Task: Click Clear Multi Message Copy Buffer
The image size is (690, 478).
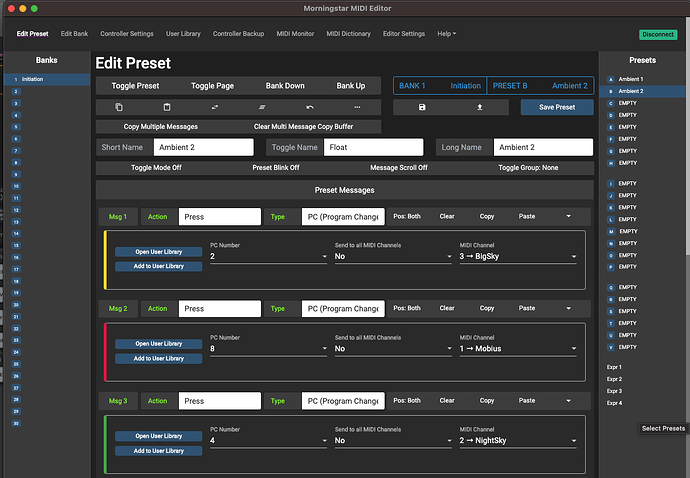Action: tap(303, 127)
